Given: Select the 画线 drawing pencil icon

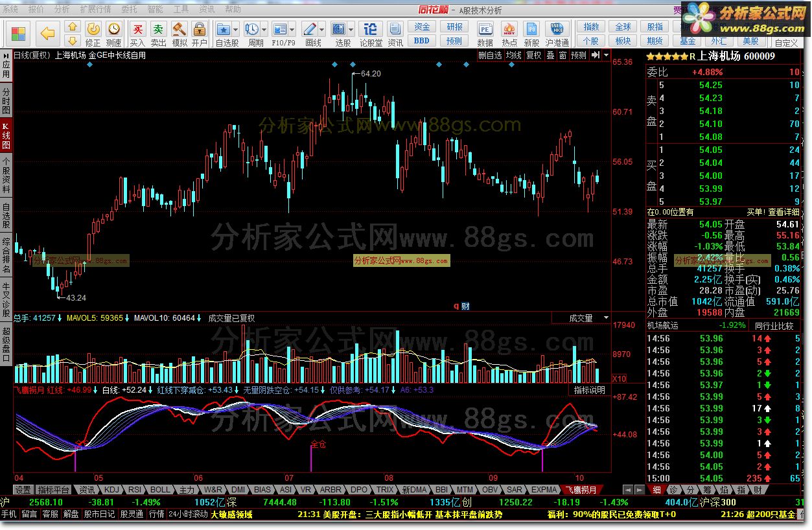Looking at the screenshot, I should click(x=310, y=30).
